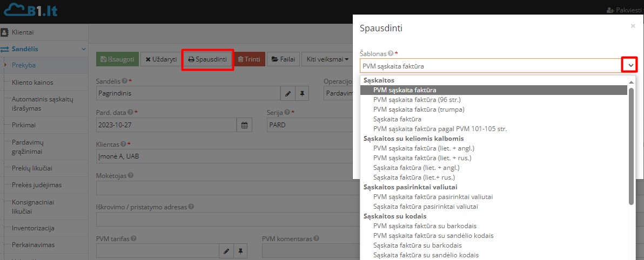Click the help icon next to Šablonas label

click(390, 54)
